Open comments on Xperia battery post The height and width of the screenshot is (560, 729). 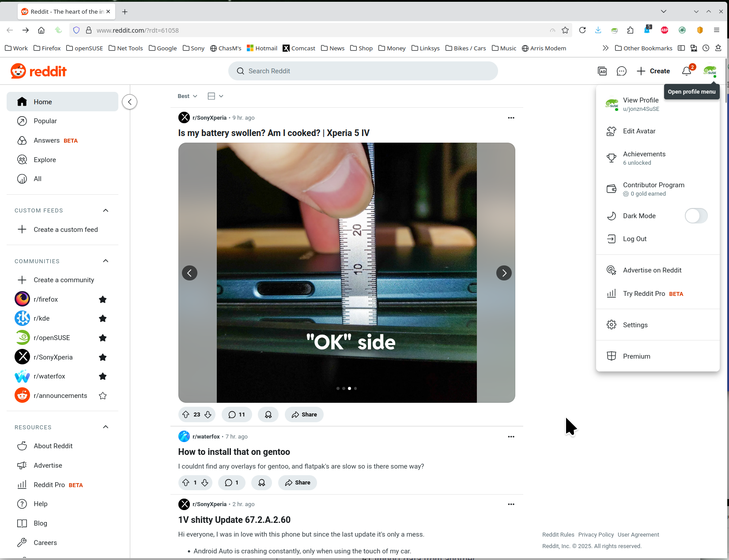click(236, 415)
